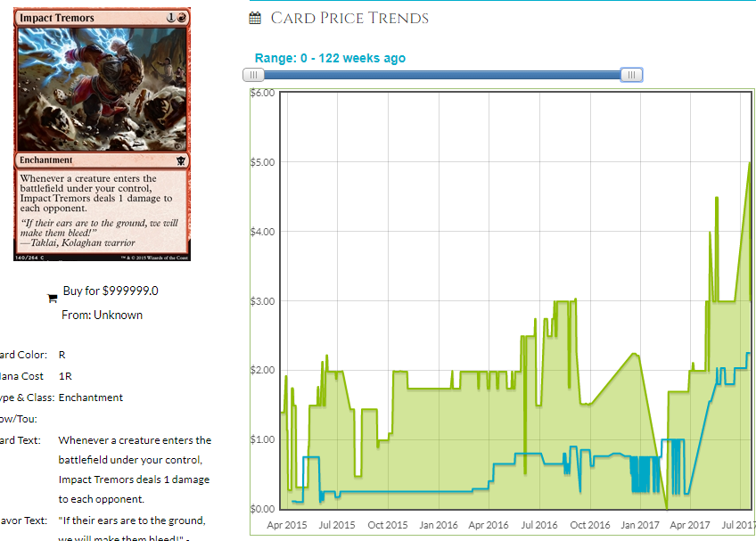The width and height of the screenshot is (756, 541).
Task: Click the "Oct 2016" x-axis label
Action: 590,525
